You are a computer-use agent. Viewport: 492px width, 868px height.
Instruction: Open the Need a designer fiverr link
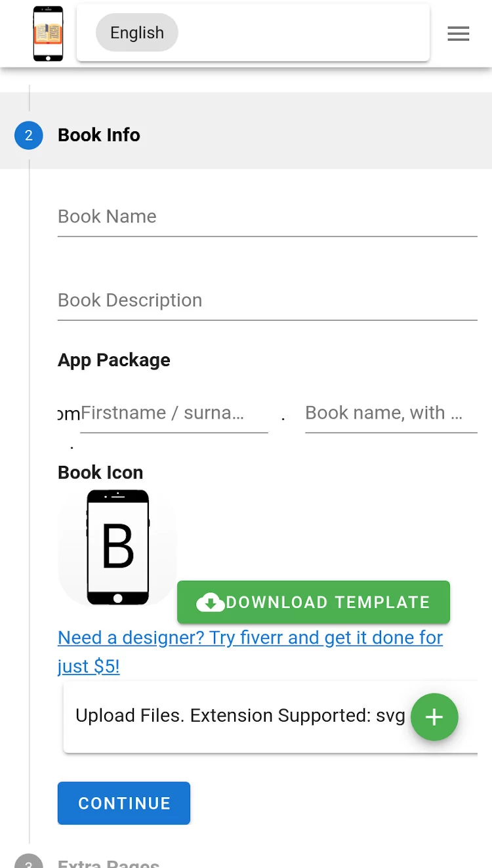point(250,651)
